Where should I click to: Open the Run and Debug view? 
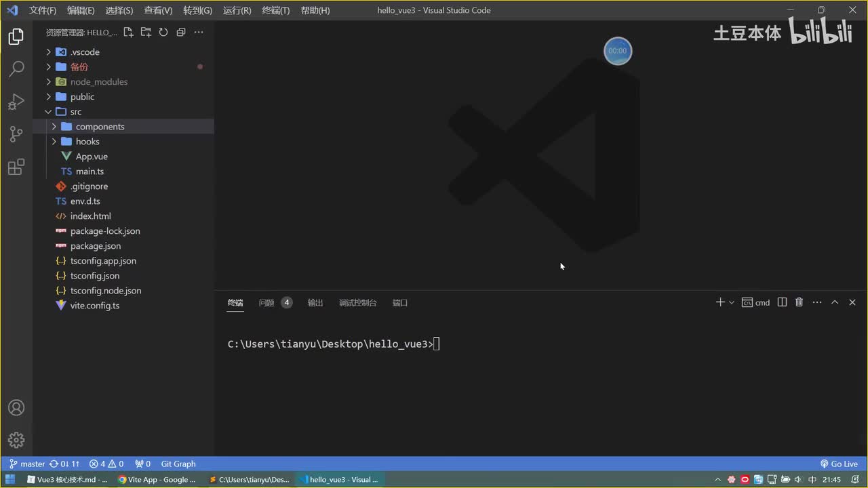16,102
